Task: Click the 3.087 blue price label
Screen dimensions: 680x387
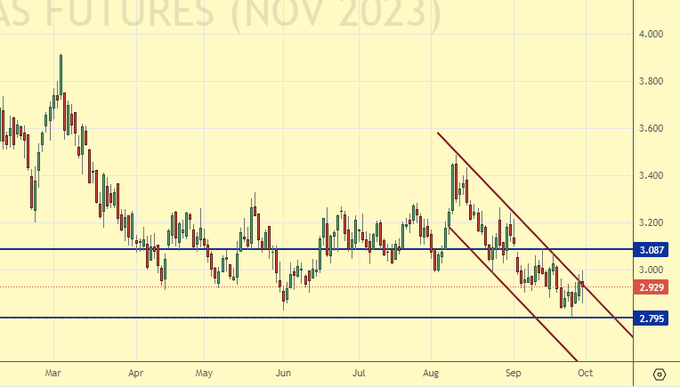Action: tap(651, 250)
